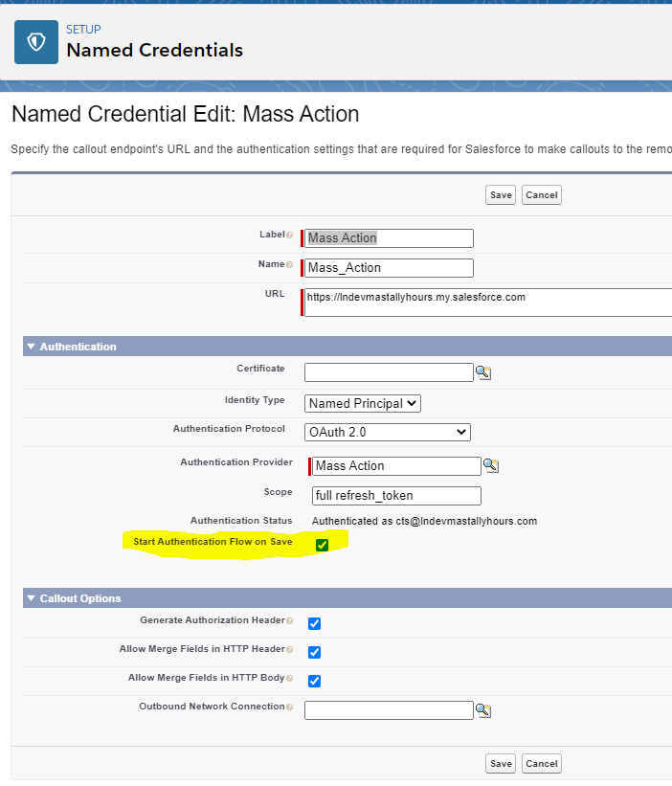Viewport: 672px width, 786px height.
Task: Open the Authentication Protocol dropdown
Action: click(x=387, y=432)
